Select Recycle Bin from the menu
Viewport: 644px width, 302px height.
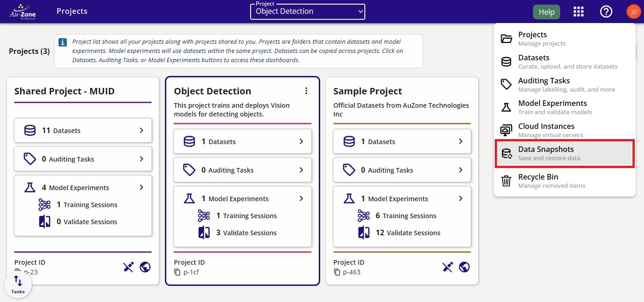coord(564,181)
